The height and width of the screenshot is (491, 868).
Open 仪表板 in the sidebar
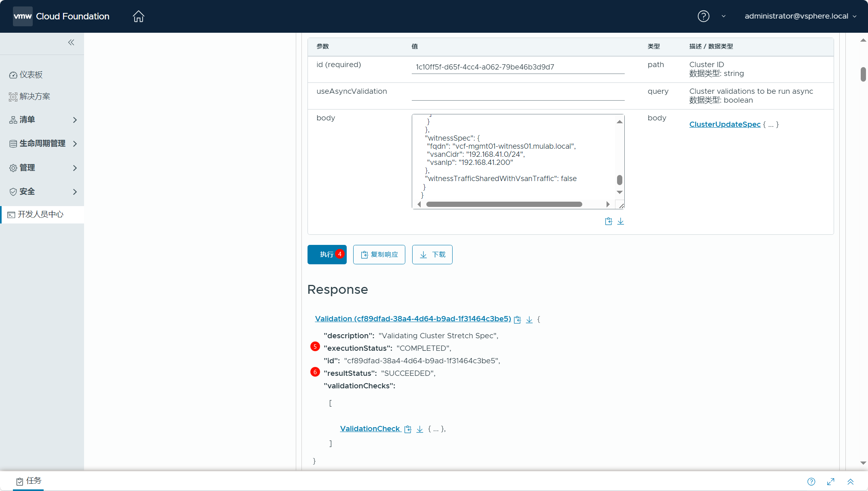click(31, 75)
